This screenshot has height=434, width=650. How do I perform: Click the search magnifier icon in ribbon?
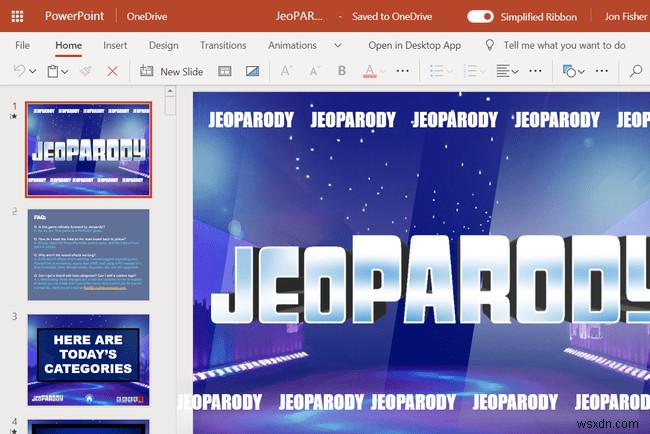(635, 72)
